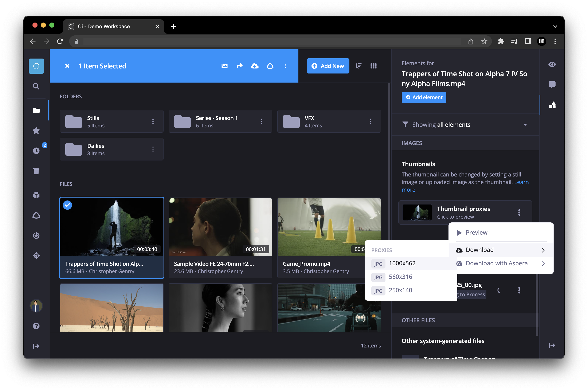Open search in the left sidebar
This screenshot has width=588, height=390.
coord(36,86)
